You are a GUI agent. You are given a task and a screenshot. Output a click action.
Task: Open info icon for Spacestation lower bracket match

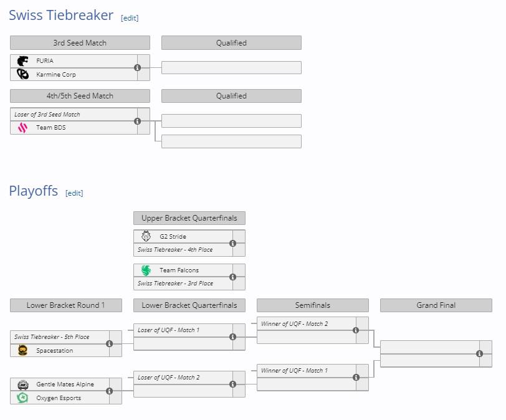coord(110,343)
